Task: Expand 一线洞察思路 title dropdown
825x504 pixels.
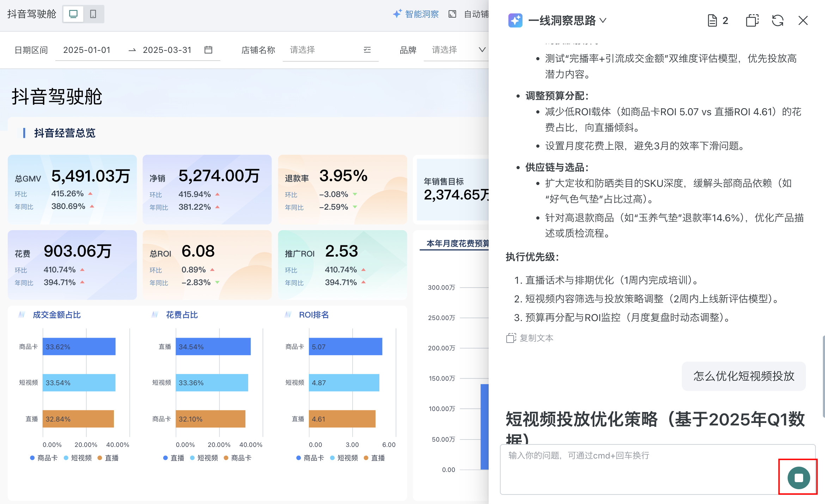Action: click(x=603, y=20)
